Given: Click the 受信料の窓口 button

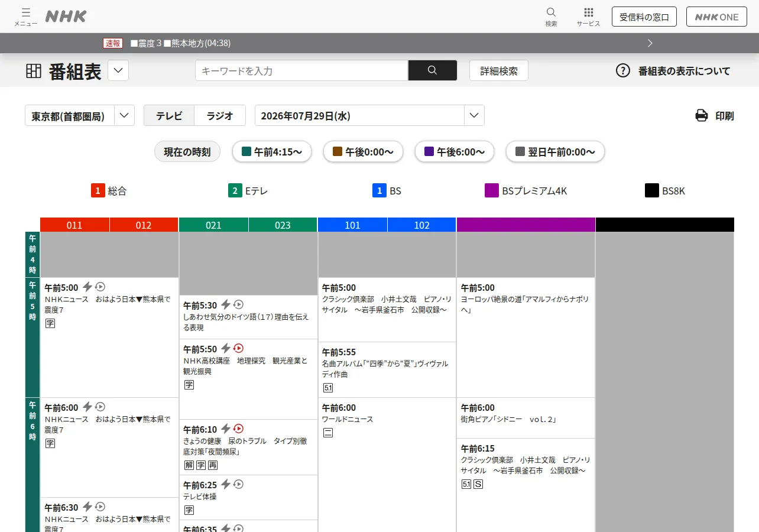Looking at the screenshot, I should (x=644, y=17).
